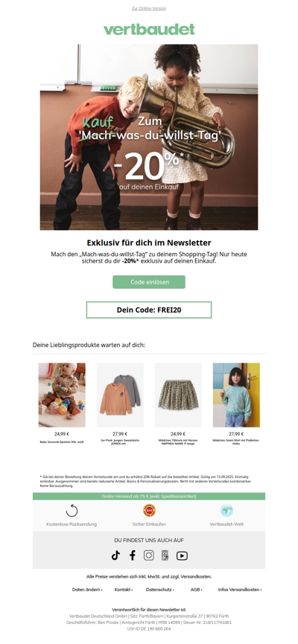Open the Datenschutz footer link
The height and width of the screenshot is (644, 298).
[160, 590]
